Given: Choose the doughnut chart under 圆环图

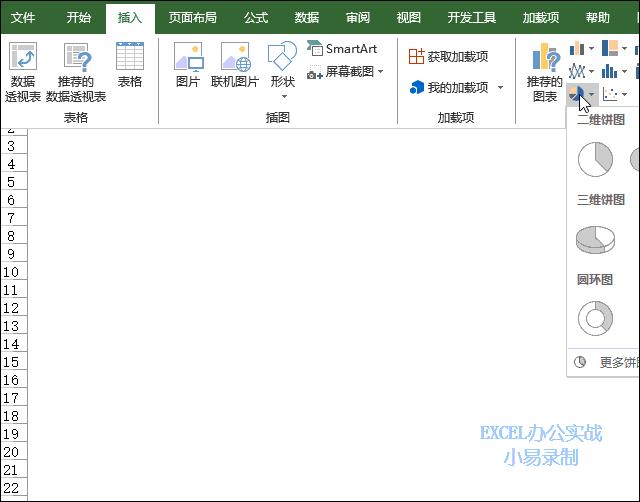Looking at the screenshot, I should [595, 318].
